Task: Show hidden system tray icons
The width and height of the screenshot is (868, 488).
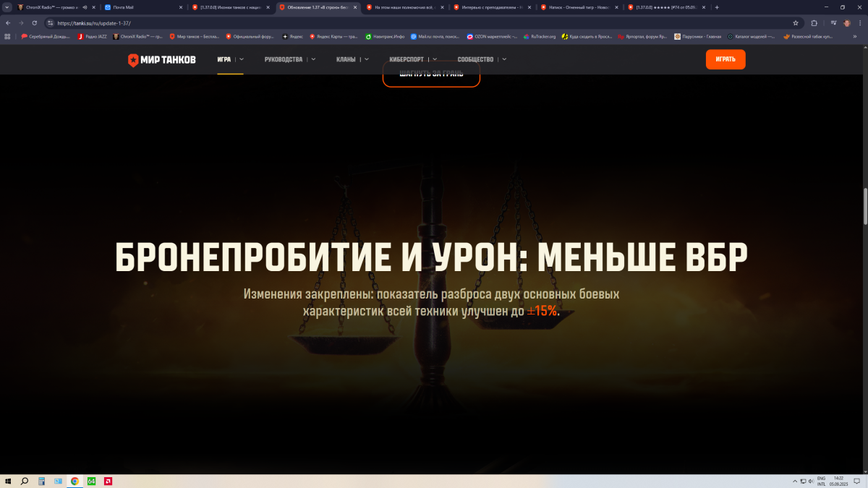Action: pyautogui.click(x=795, y=481)
